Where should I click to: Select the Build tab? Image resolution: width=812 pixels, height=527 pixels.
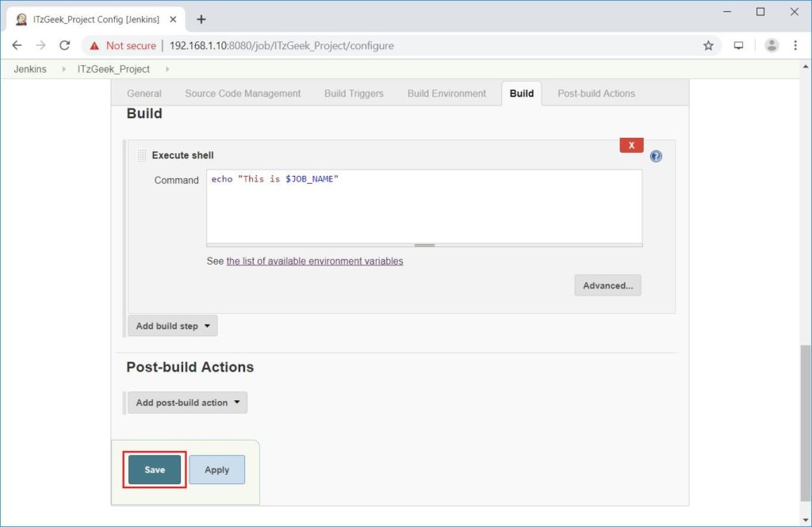pyautogui.click(x=522, y=94)
